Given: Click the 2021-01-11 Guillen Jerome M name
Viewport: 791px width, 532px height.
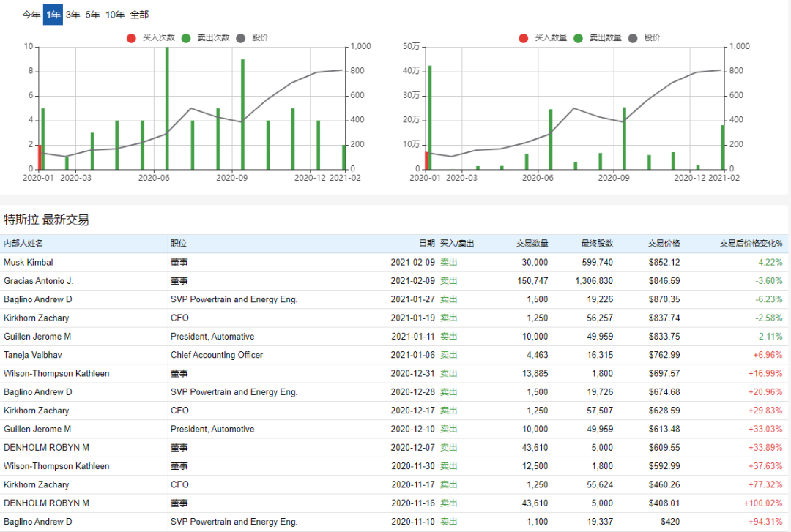Looking at the screenshot, I should (x=37, y=337).
